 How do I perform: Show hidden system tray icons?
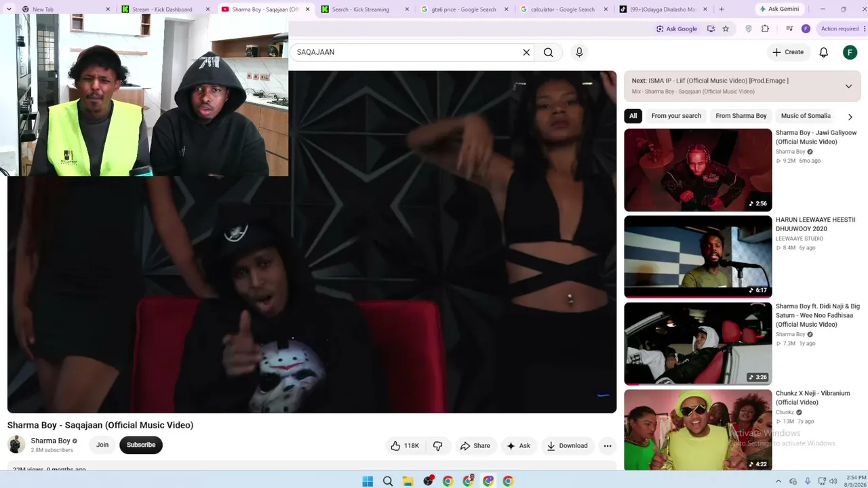click(x=778, y=481)
